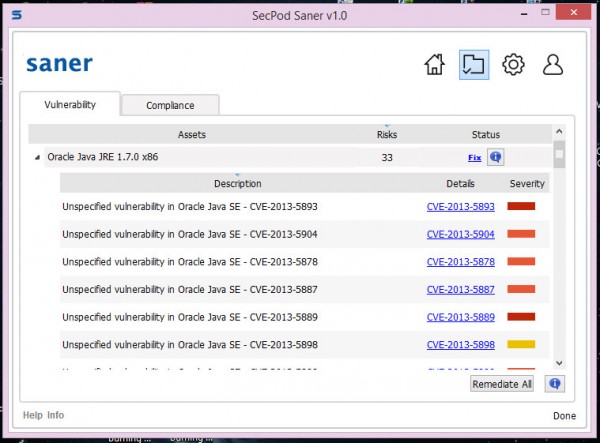
Task: Collapse the Oracle Java JRE 1.7.0 x86 row
Action: pos(37,157)
